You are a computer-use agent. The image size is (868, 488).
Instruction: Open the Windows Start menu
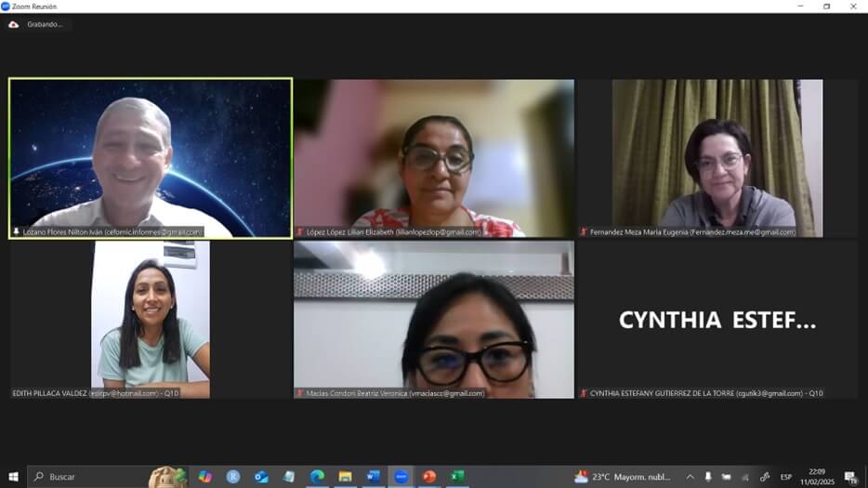[x=13, y=477]
